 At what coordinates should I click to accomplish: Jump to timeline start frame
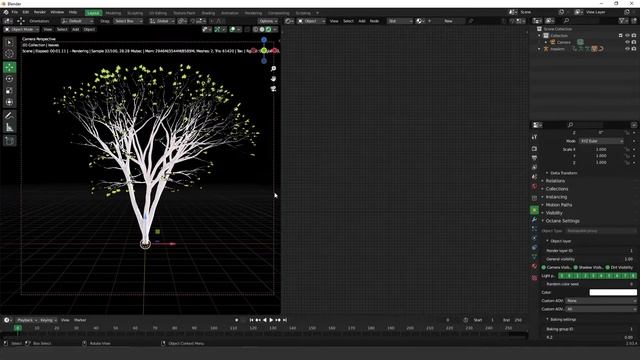pos(251,320)
